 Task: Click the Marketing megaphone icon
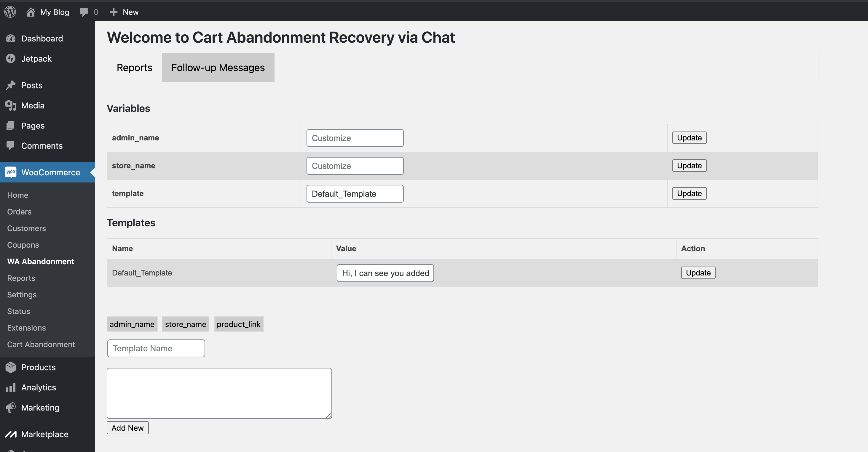click(11, 408)
